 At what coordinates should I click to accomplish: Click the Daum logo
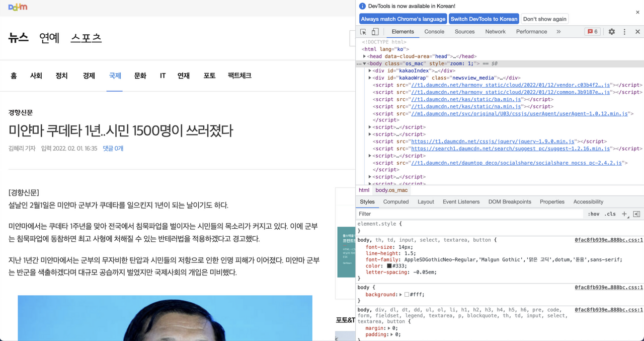18,7
